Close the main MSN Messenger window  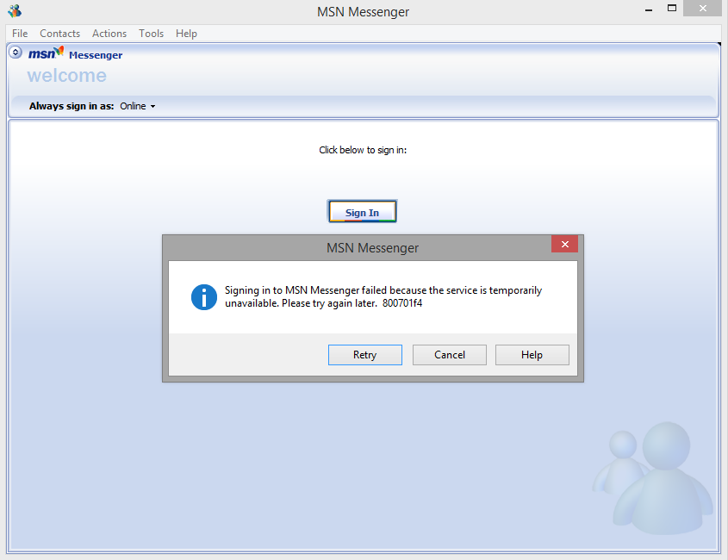(x=702, y=9)
